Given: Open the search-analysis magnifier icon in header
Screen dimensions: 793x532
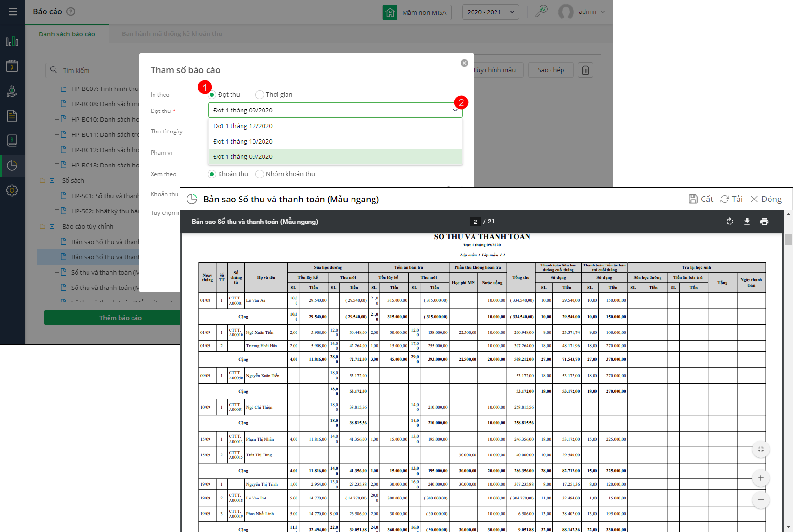Looking at the screenshot, I should pyautogui.click(x=541, y=11).
